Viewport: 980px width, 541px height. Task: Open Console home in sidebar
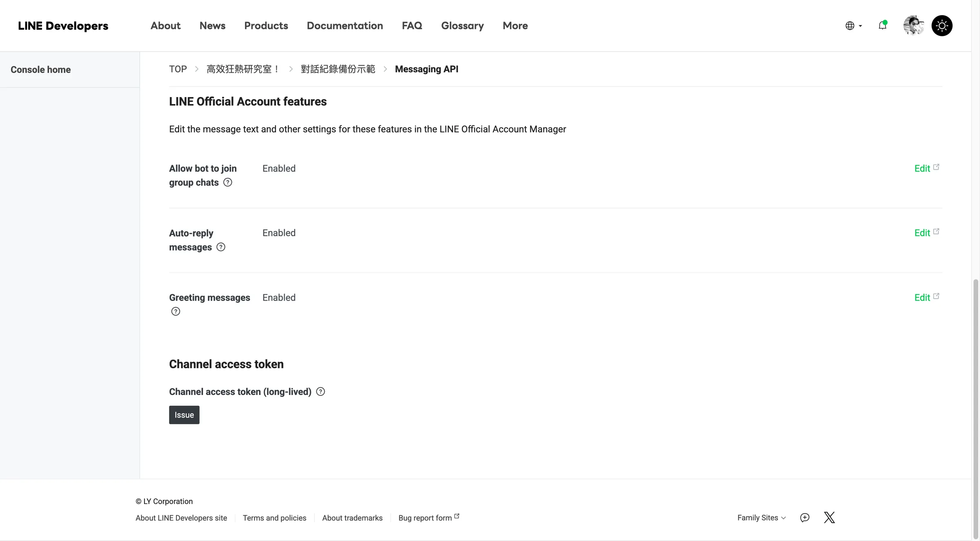tap(41, 70)
